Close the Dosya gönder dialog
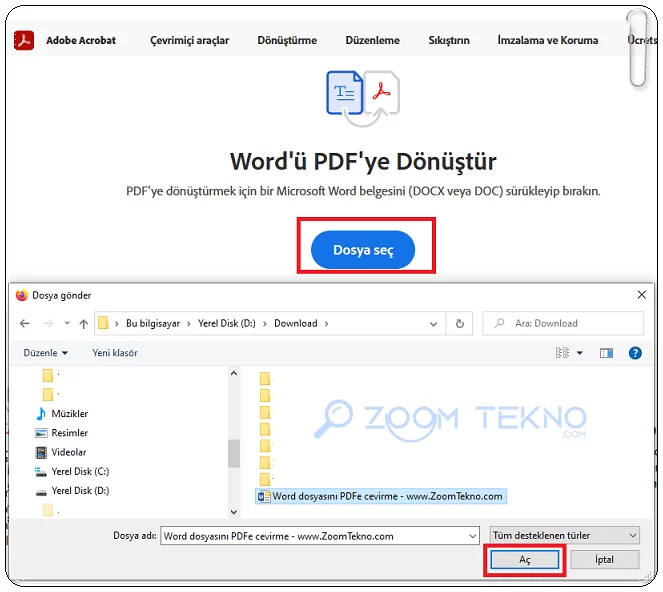 pyautogui.click(x=641, y=295)
